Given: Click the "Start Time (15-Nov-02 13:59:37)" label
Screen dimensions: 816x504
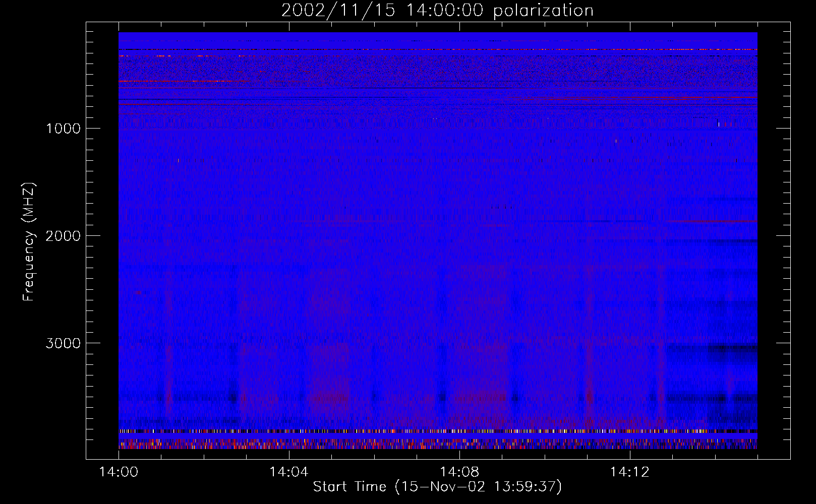Looking at the screenshot, I should click(437, 487).
